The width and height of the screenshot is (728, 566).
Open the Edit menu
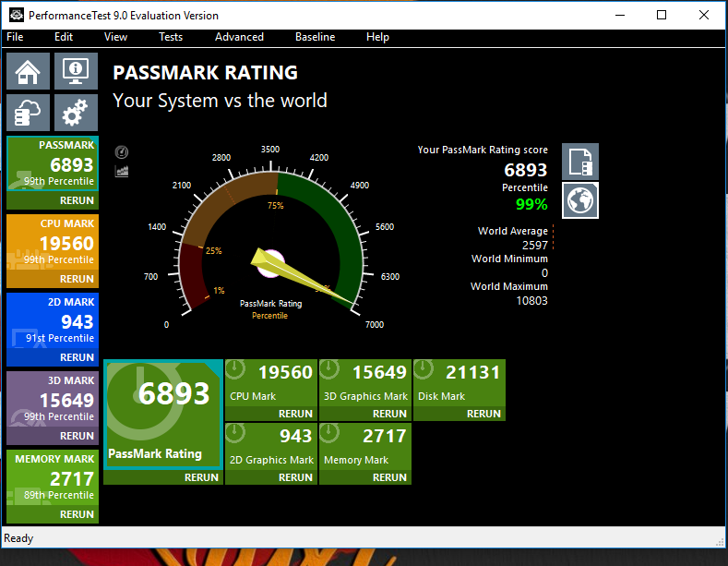[x=64, y=37]
